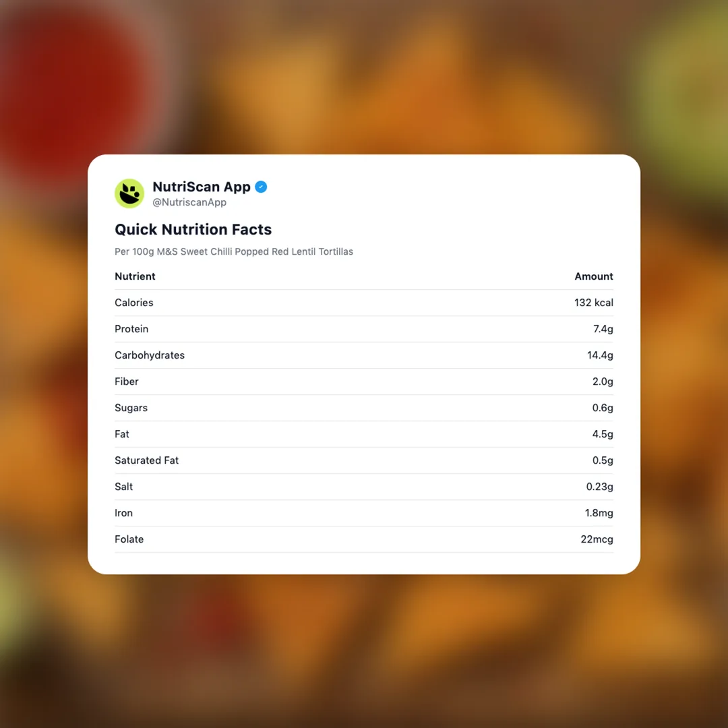Screen dimensions: 728x728
Task: Click the Carbohydrates row label
Action: point(150,355)
